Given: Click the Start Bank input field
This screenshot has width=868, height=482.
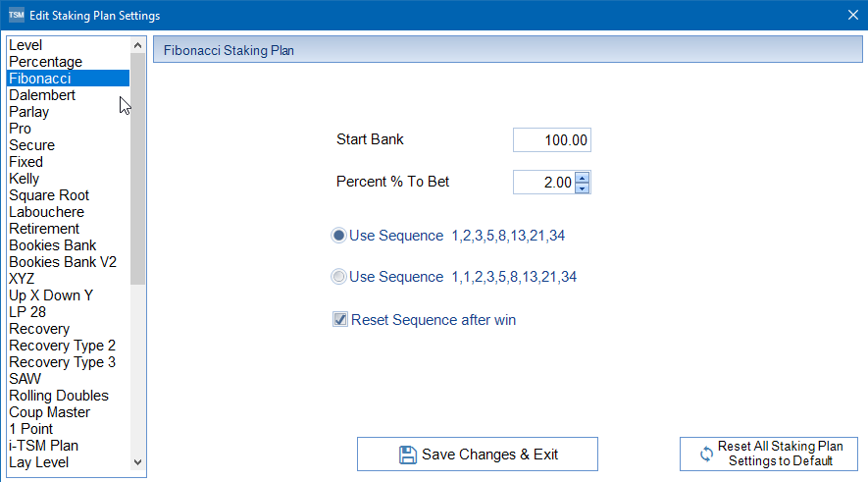Looking at the screenshot, I should pos(552,140).
